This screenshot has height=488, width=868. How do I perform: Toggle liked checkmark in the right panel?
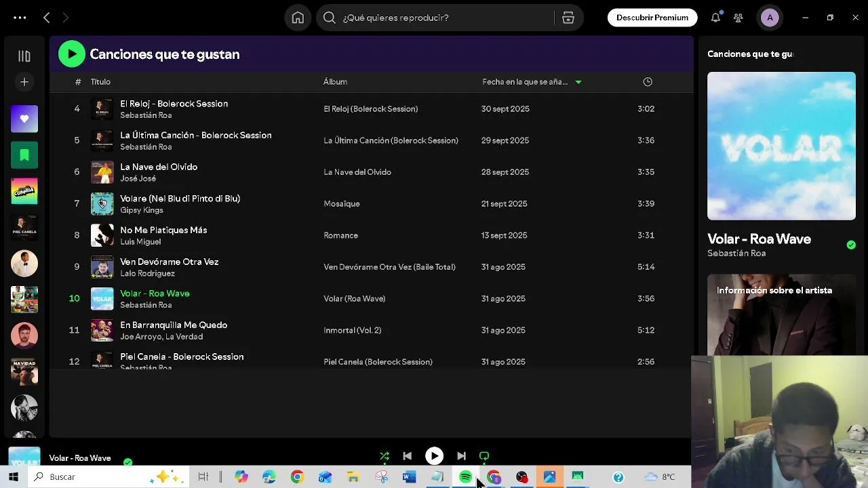851,245
